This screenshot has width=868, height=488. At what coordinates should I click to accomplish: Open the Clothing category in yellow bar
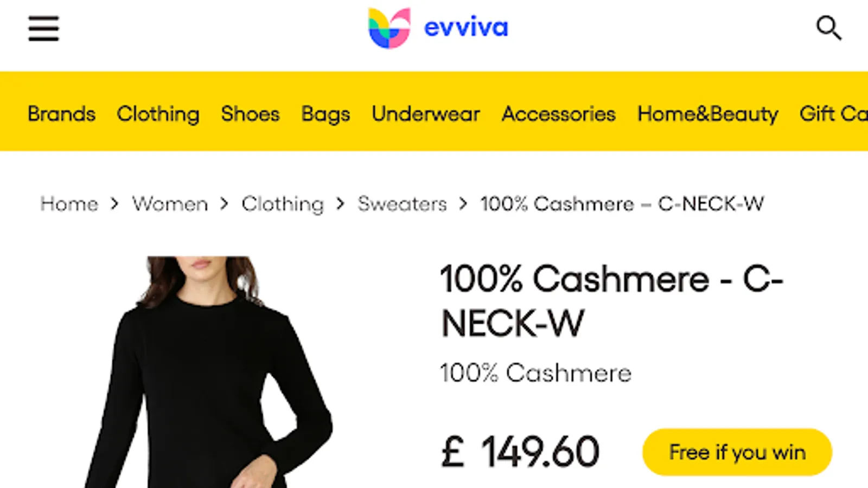point(158,114)
